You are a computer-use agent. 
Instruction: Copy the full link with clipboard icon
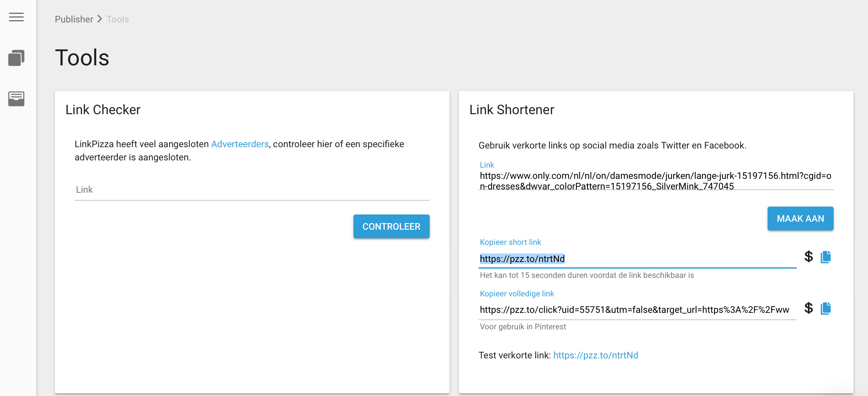tap(825, 308)
